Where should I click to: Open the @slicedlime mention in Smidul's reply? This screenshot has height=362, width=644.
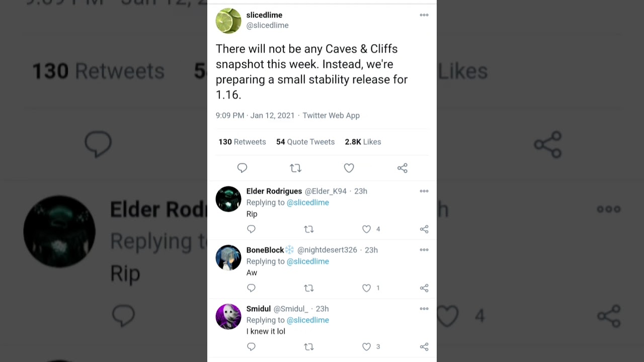coord(307,320)
